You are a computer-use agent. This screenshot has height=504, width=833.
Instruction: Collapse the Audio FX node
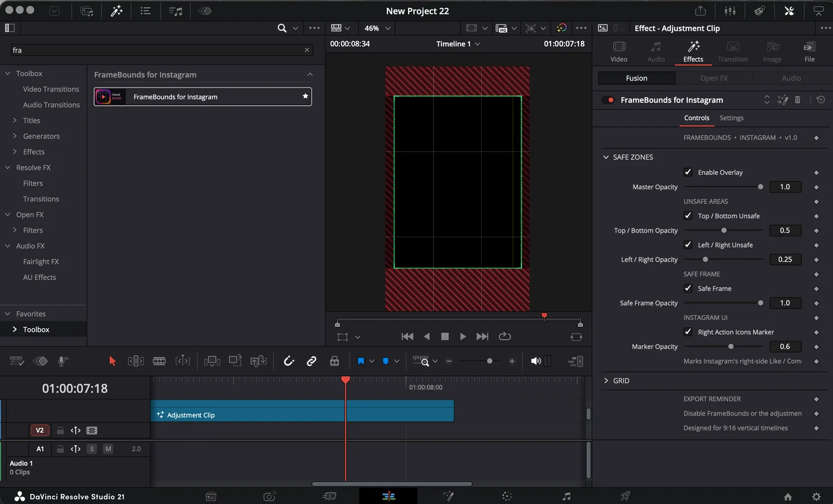tap(7, 245)
